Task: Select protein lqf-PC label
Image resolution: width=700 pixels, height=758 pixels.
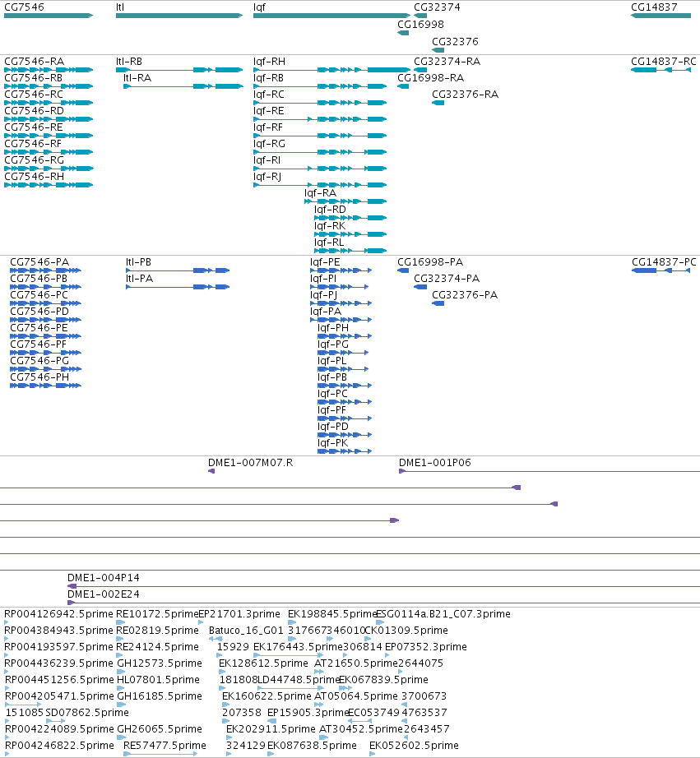Action: pyautogui.click(x=332, y=394)
